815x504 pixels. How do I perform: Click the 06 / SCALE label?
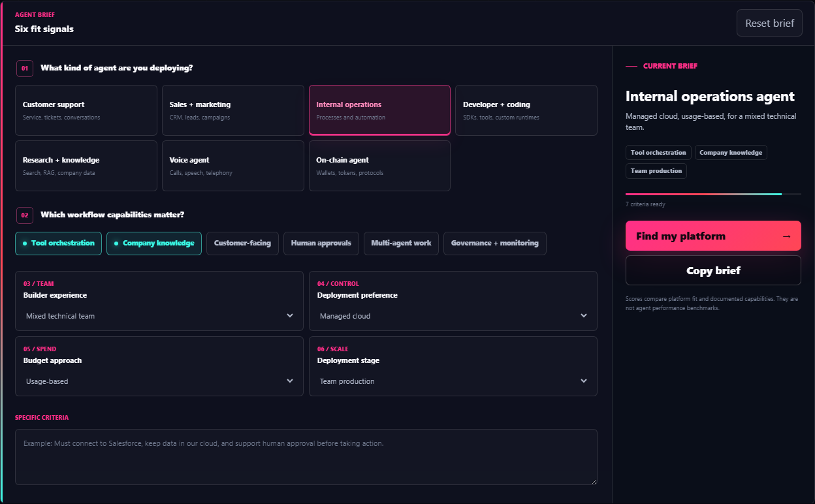pos(333,349)
